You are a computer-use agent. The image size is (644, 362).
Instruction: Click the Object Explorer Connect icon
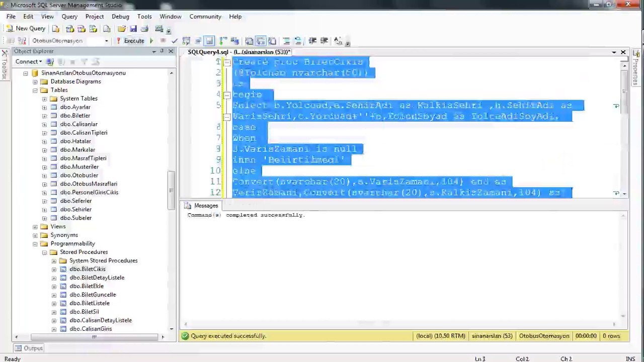point(50,62)
